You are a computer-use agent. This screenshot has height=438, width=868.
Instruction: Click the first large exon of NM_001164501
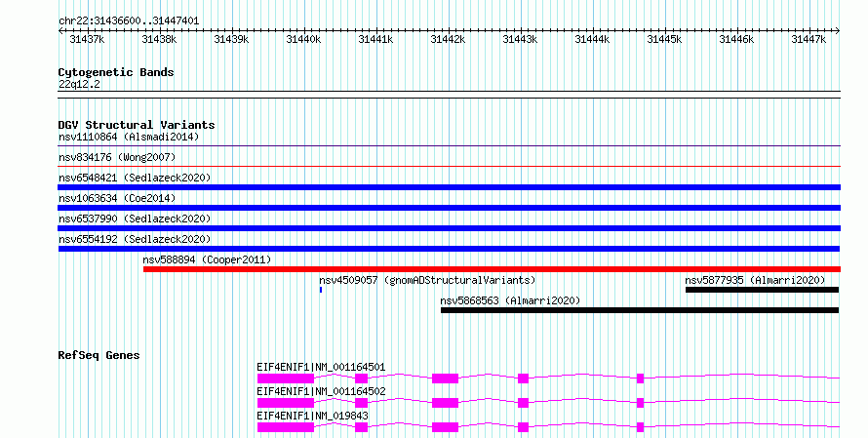[x=286, y=378]
